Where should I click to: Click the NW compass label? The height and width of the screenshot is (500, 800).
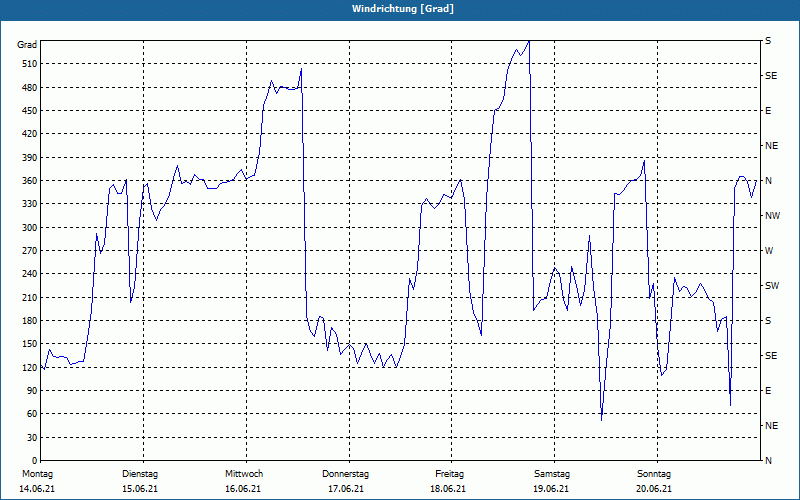(x=772, y=216)
